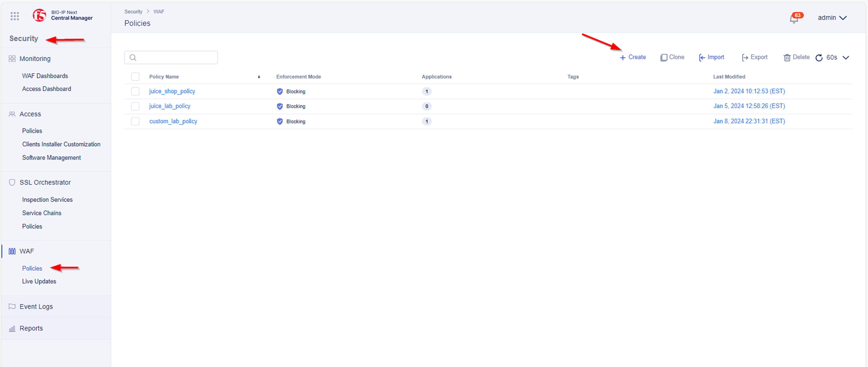868x367 pixels.
Task: Check the custom_lab_policy row checkbox
Action: (135, 121)
